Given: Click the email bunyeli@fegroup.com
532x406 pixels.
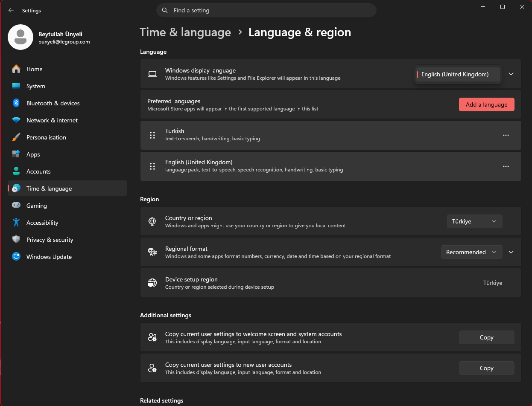Looking at the screenshot, I should [64, 42].
